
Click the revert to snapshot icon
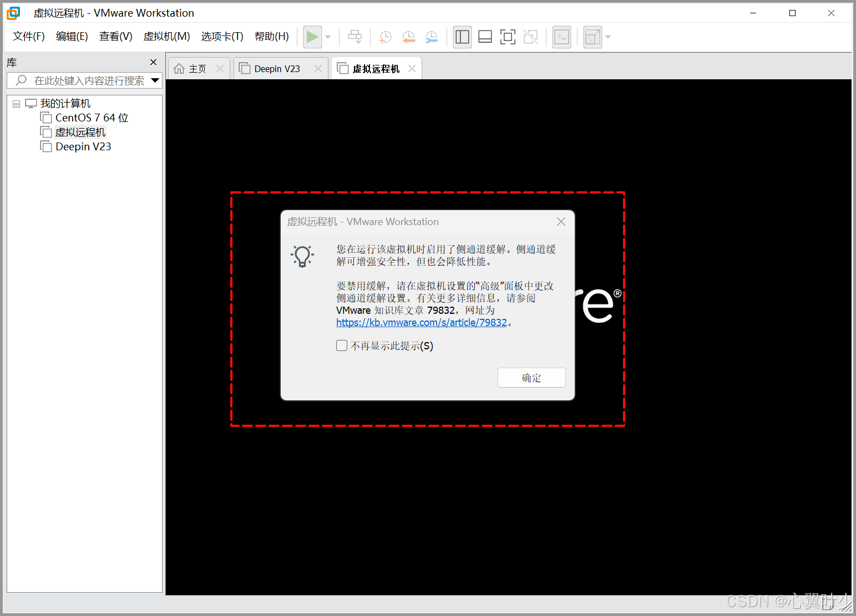pyautogui.click(x=408, y=37)
